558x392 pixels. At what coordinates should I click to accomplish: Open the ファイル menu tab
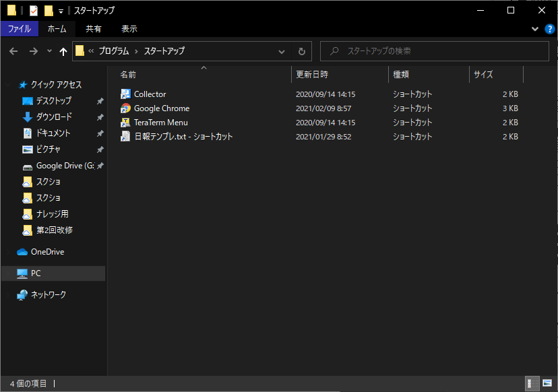tap(20, 29)
